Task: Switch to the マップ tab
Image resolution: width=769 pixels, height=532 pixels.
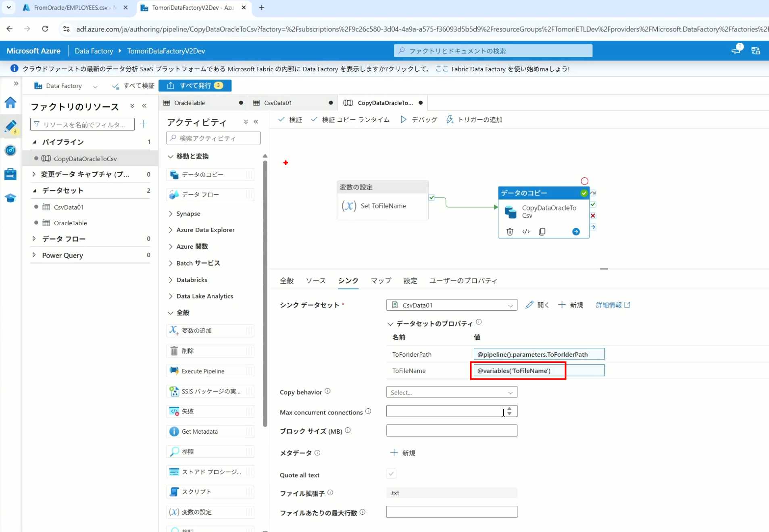Action: coord(381,281)
